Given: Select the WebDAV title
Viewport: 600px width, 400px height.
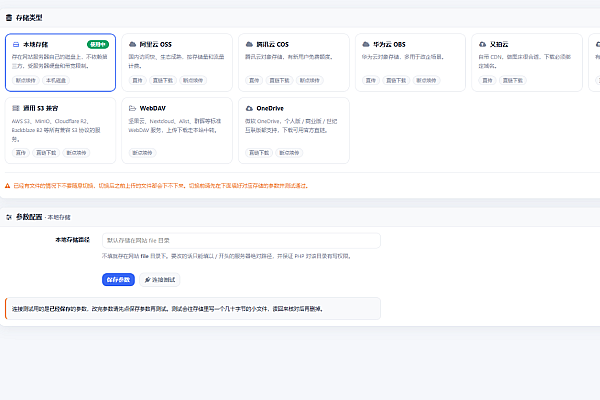Looking at the screenshot, I should point(153,108).
